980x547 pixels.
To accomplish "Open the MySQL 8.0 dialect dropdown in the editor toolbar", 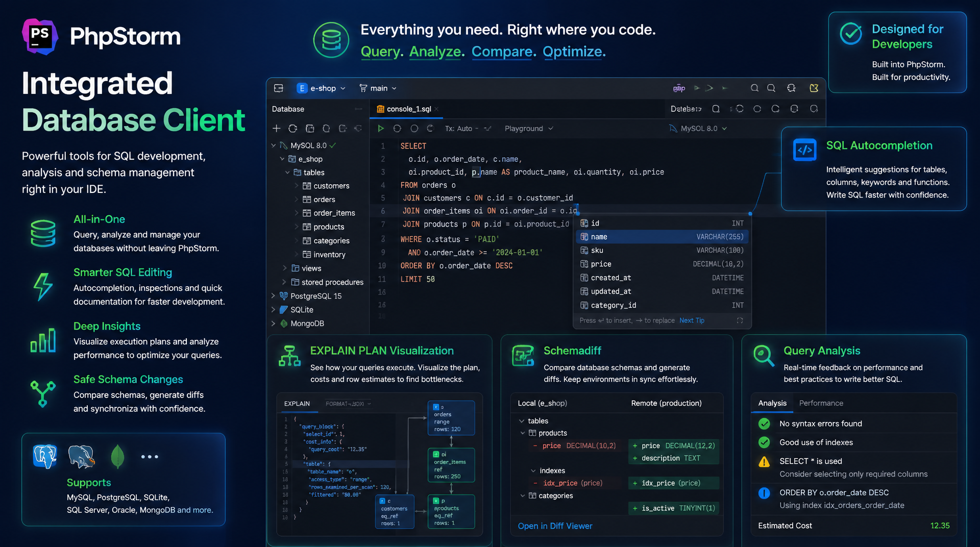I will pyautogui.click(x=698, y=129).
